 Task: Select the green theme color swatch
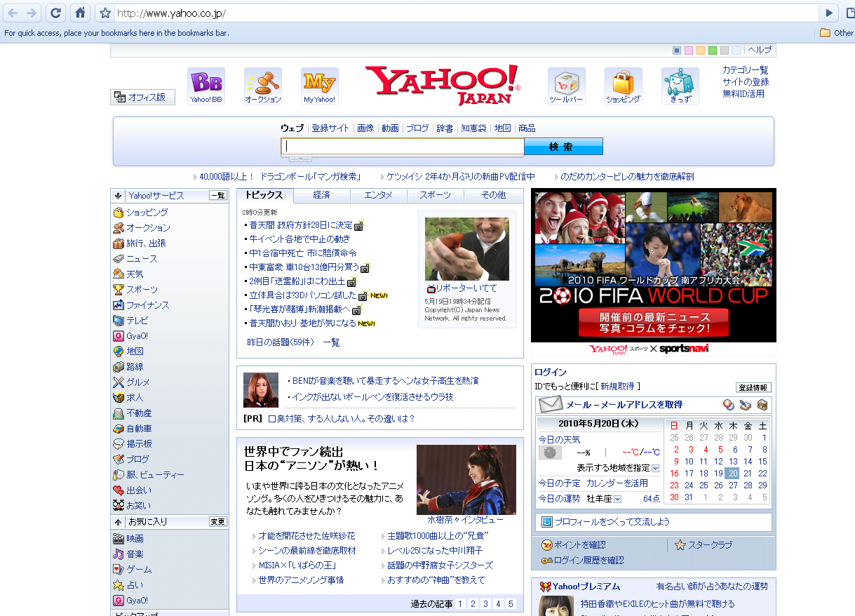tap(713, 51)
